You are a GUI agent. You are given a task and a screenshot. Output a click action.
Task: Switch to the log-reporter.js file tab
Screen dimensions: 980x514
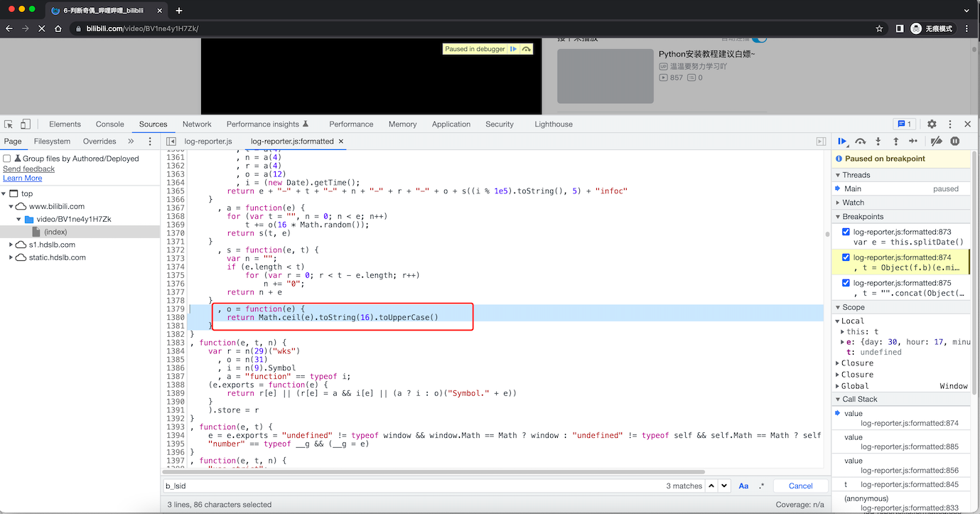pyautogui.click(x=208, y=141)
